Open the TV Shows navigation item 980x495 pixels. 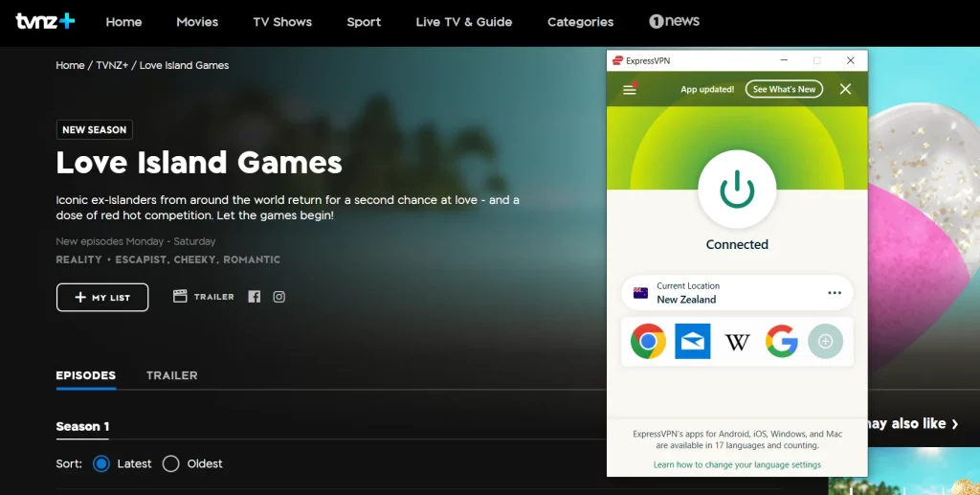pos(282,22)
